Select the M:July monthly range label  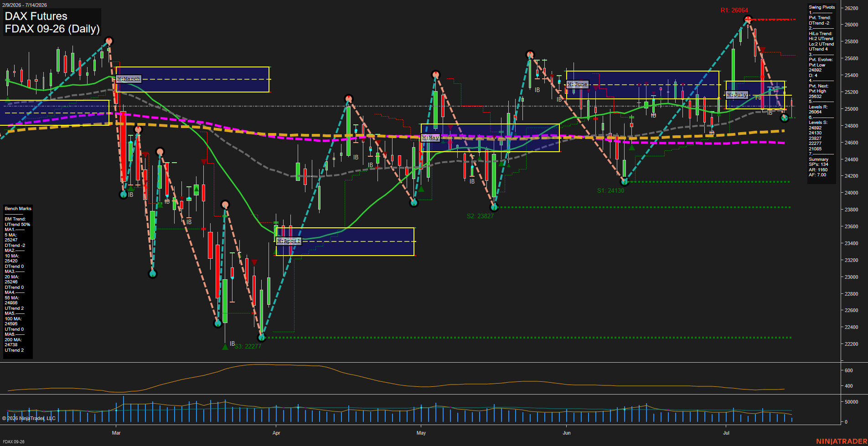737,95
